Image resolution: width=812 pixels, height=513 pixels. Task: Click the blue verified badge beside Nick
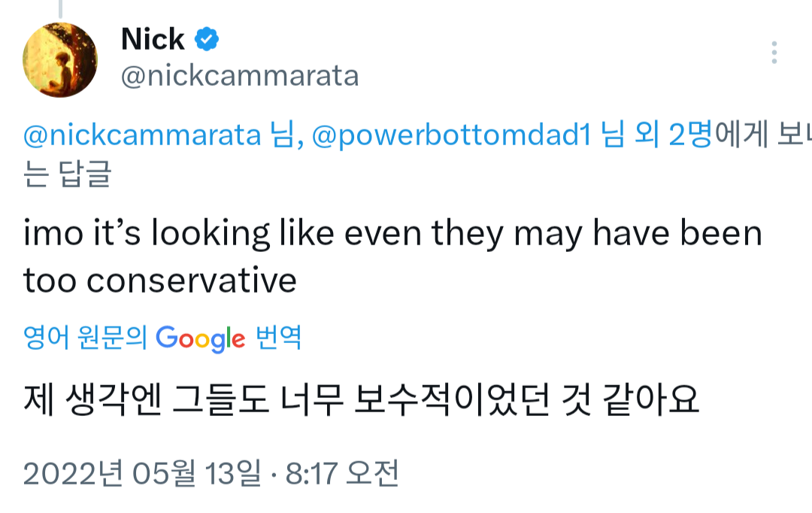[x=207, y=39]
